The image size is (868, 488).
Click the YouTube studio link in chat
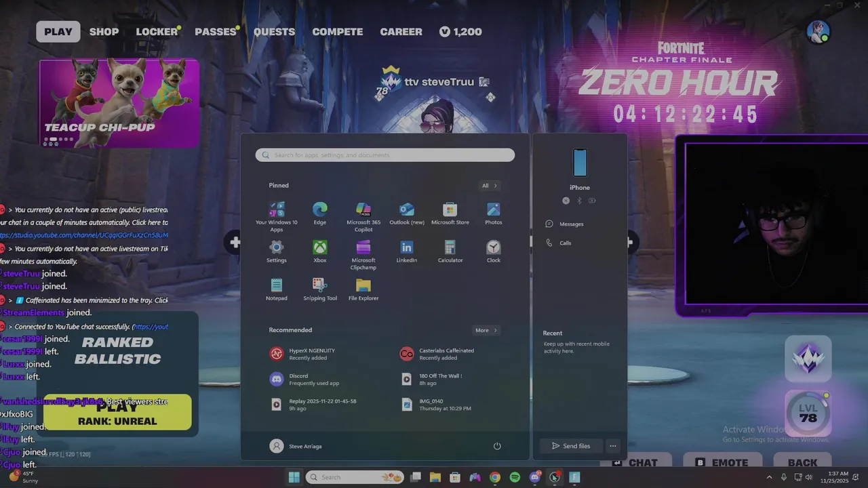click(84, 235)
